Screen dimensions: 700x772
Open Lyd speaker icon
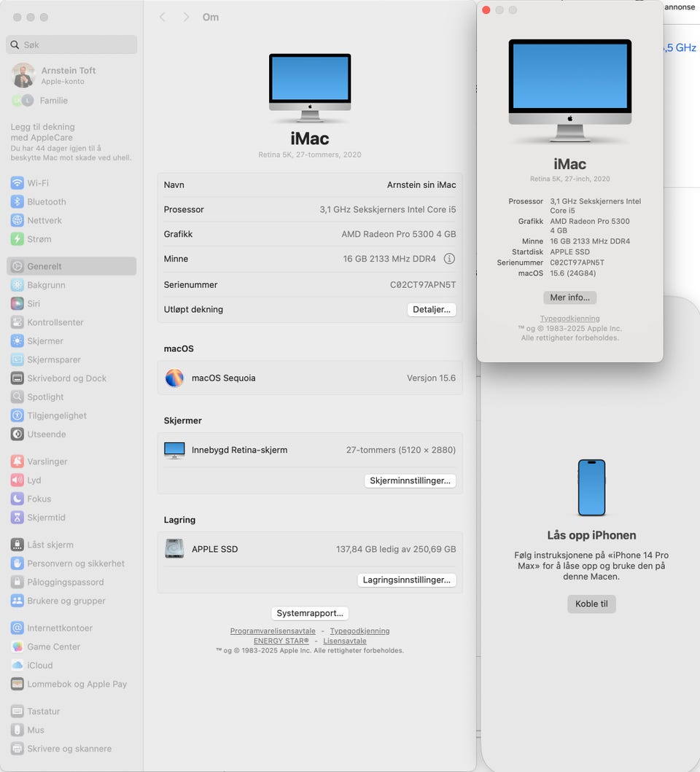click(x=17, y=480)
